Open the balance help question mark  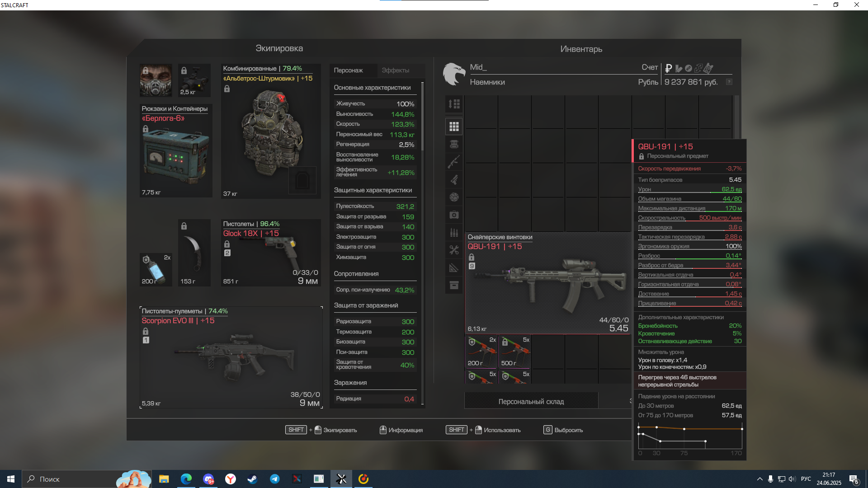click(x=729, y=82)
